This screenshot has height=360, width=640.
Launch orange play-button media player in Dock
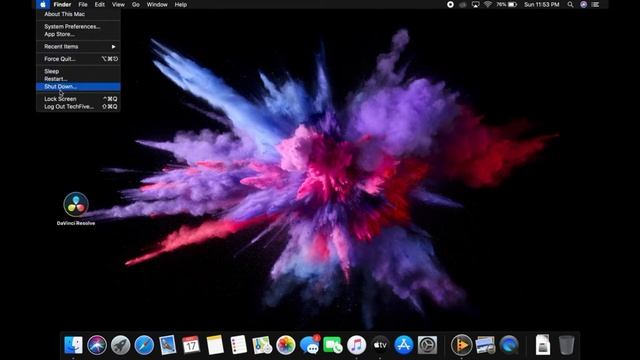[462, 345]
